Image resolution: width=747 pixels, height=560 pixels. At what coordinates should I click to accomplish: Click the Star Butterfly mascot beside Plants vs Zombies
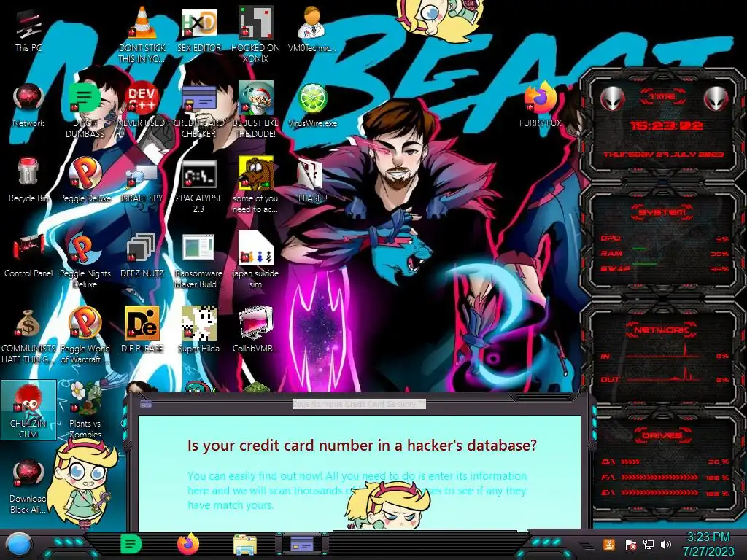(x=82, y=483)
